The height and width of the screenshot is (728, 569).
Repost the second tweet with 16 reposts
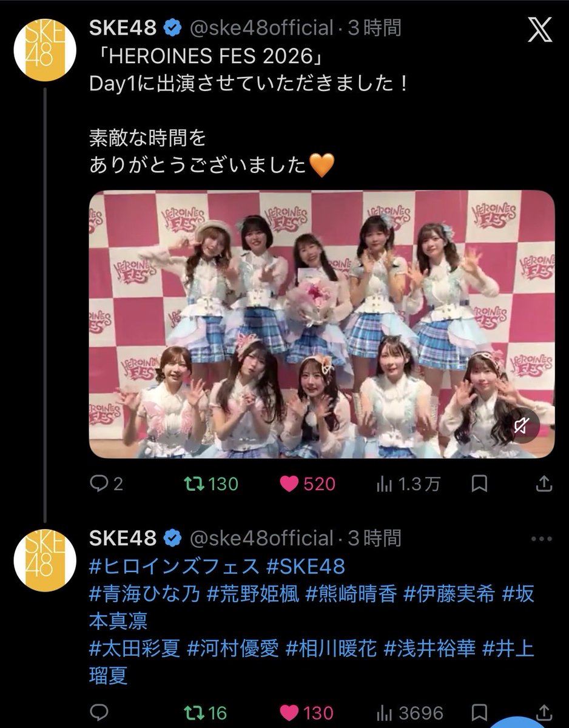pos(206,712)
